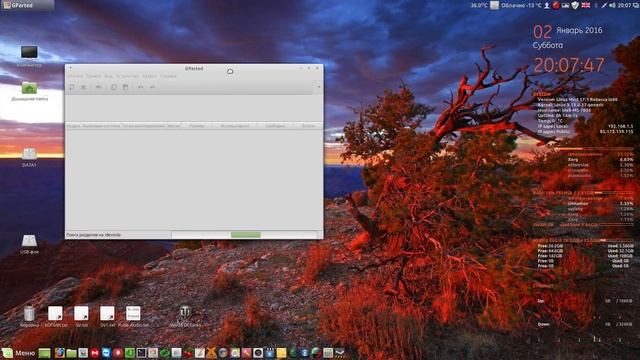Open the file manager folder icon in taskbar
This screenshot has height=360, width=640.
click(x=71, y=353)
